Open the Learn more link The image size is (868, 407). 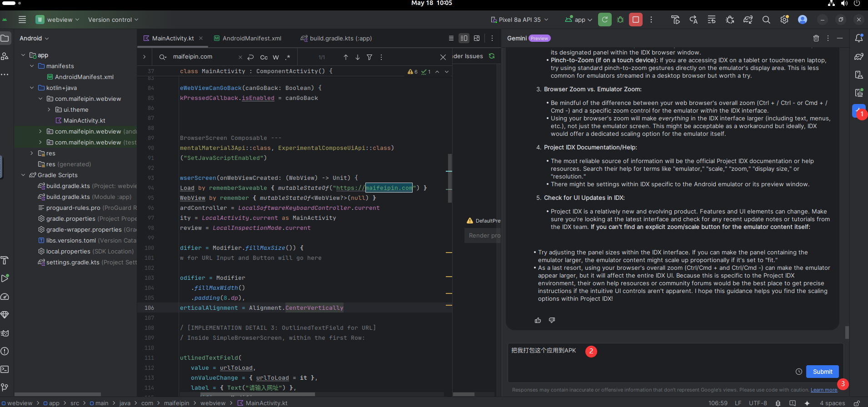coord(824,390)
